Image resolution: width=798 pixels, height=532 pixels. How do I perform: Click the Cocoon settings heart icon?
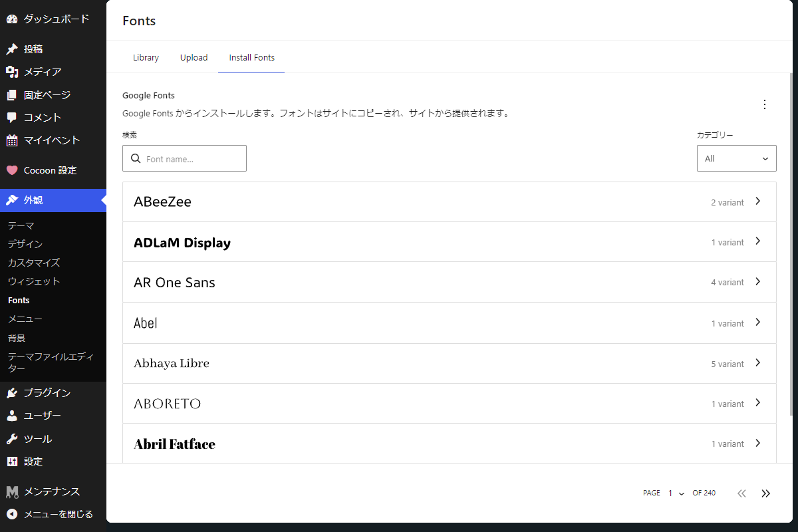[x=12, y=170]
